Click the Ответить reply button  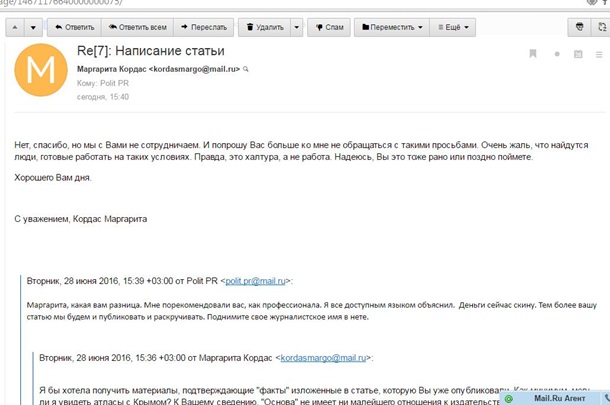[74, 28]
